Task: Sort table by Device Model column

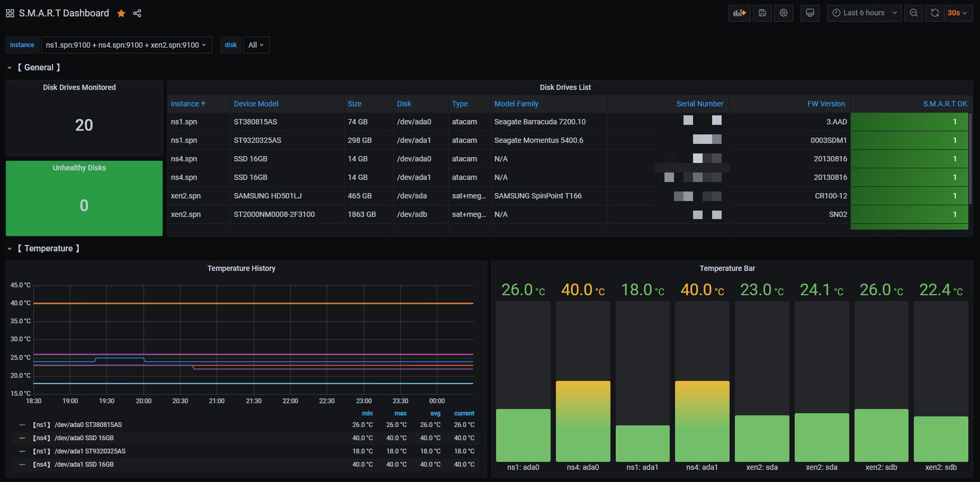Action: click(256, 104)
